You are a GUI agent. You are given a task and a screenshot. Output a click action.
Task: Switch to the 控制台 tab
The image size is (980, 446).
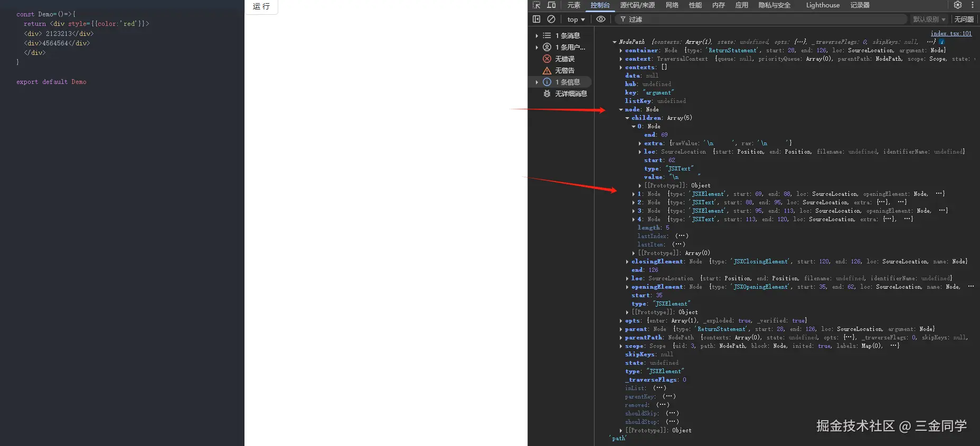600,5
